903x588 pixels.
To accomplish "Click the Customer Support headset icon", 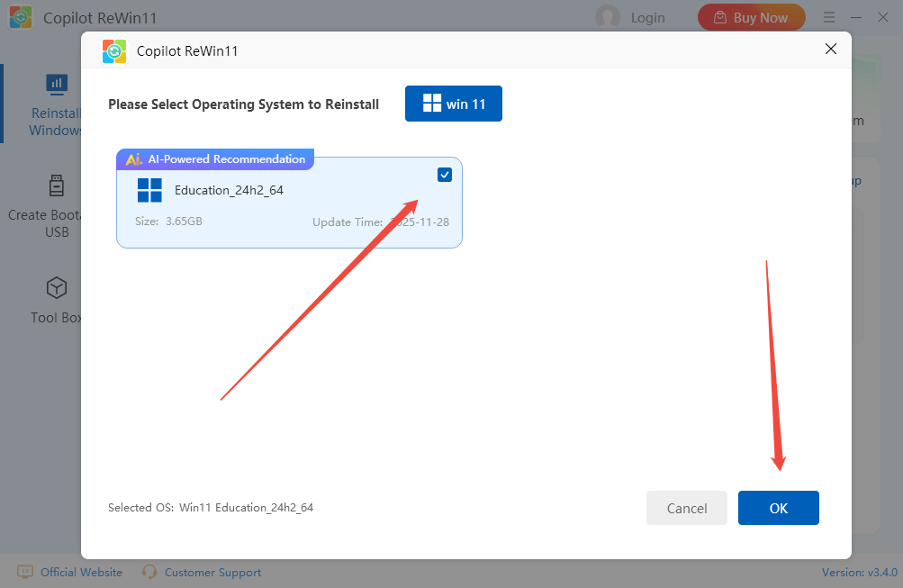I will pyautogui.click(x=149, y=572).
